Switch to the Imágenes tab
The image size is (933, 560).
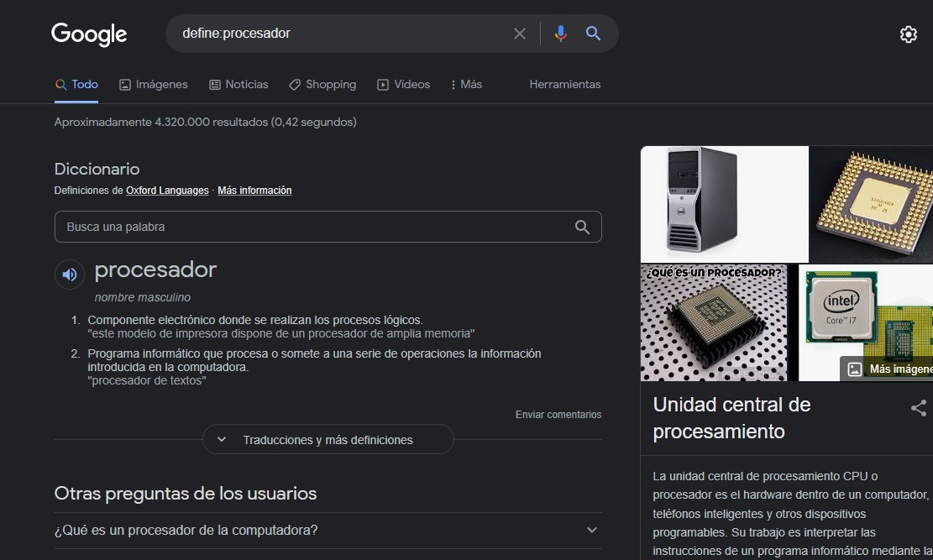[154, 85]
